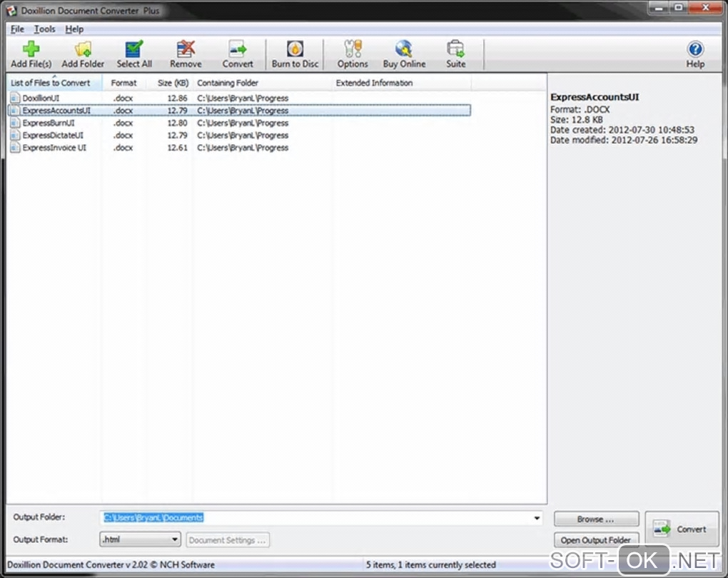Click the ExpressDictateUI file icon

click(x=15, y=135)
